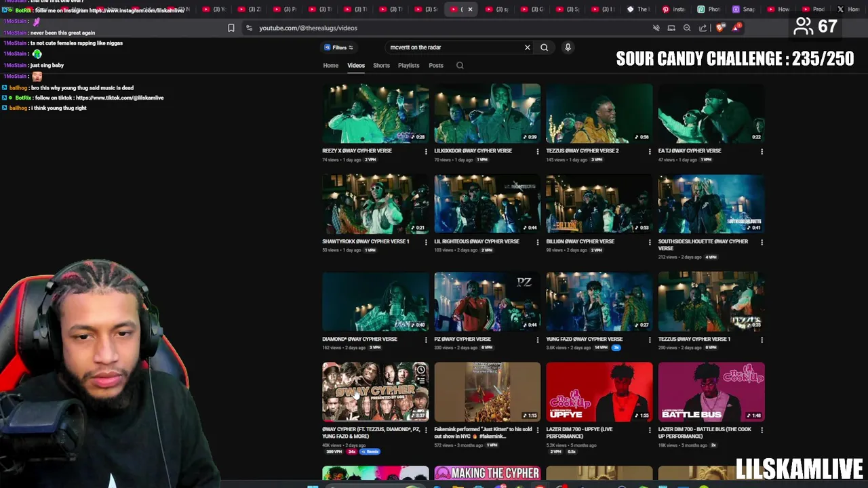Viewport: 868px width, 488px height.
Task: Switch to the Shorts tab
Action: (381, 66)
